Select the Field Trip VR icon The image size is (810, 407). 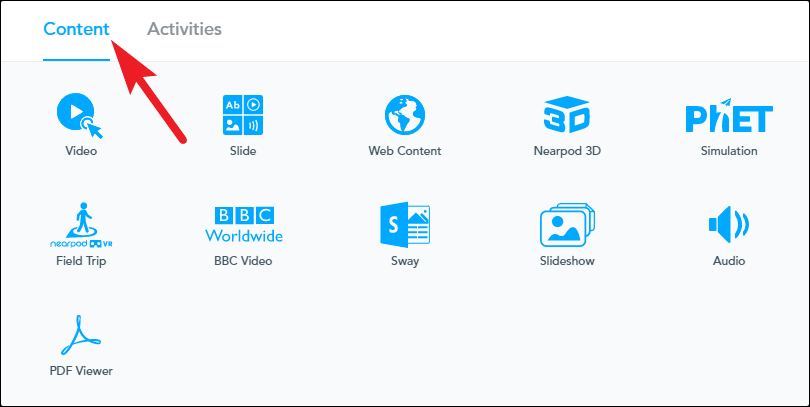(x=81, y=225)
